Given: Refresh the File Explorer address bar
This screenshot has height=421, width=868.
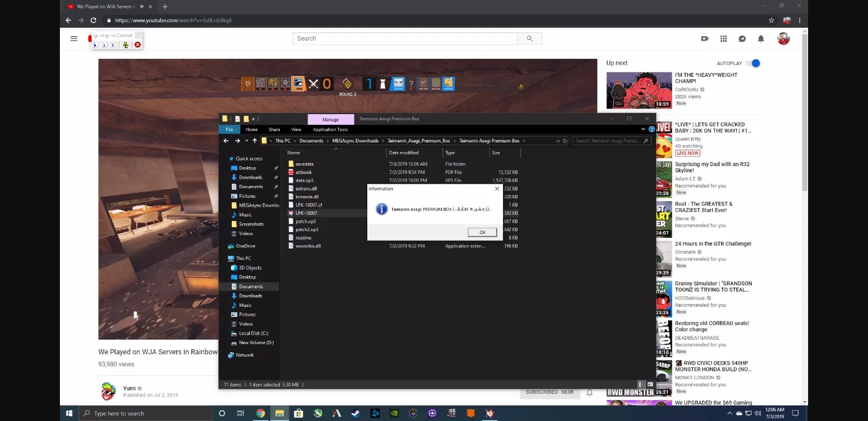Looking at the screenshot, I should point(565,141).
